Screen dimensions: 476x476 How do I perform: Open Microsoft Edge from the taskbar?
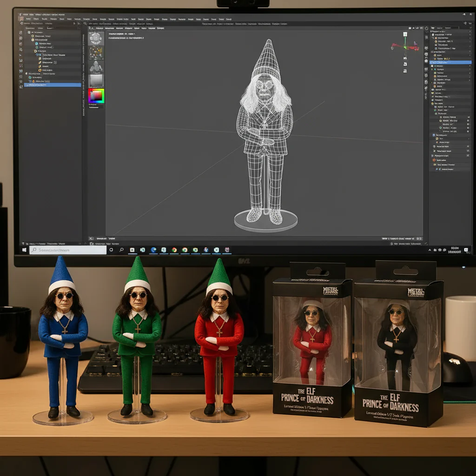tap(153, 250)
